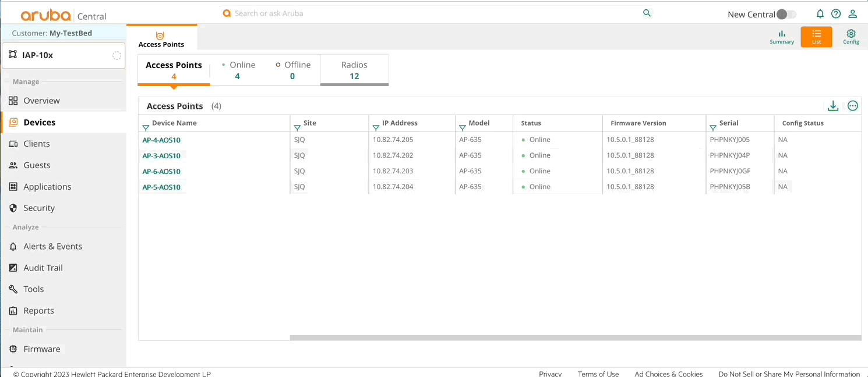Open Devices in the sidebar
The image size is (868, 377).
point(63,122)
